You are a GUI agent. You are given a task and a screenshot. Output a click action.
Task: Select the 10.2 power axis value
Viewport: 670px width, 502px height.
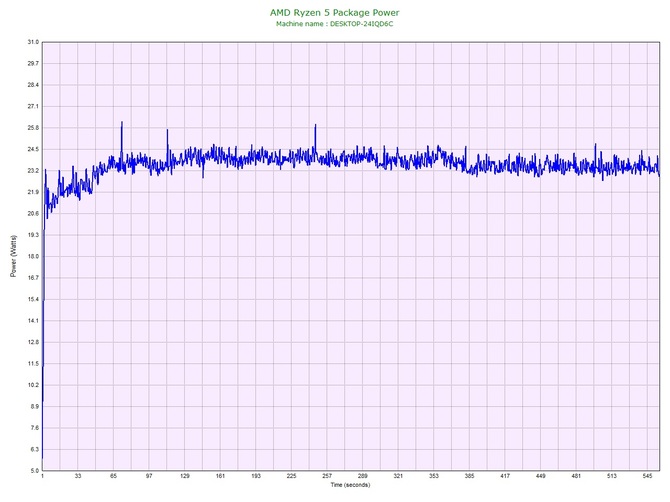[x=33, y=385]
